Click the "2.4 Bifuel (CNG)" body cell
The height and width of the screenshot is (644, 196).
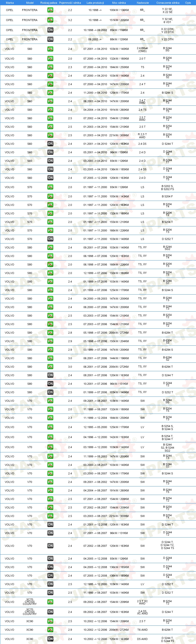pos(142,50)
